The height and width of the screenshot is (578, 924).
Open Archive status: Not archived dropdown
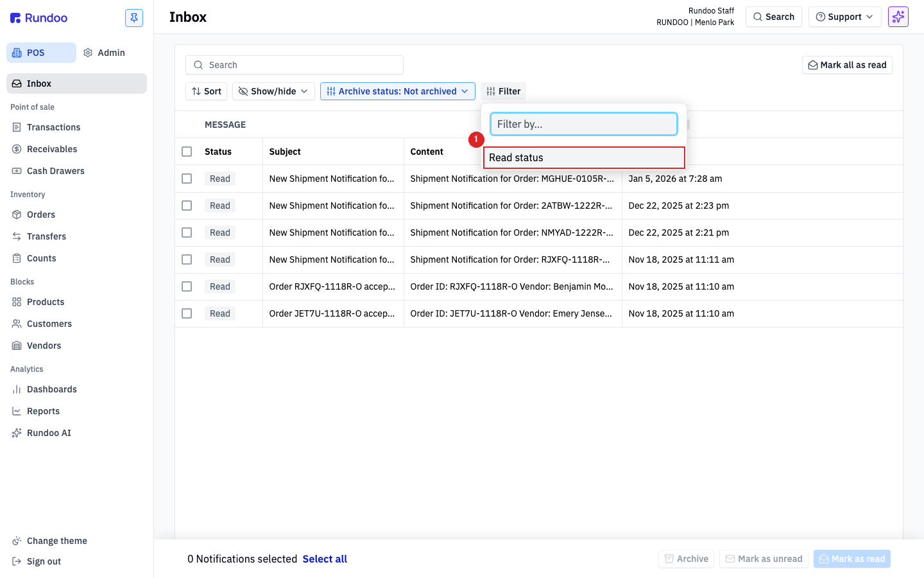(398, 91)
